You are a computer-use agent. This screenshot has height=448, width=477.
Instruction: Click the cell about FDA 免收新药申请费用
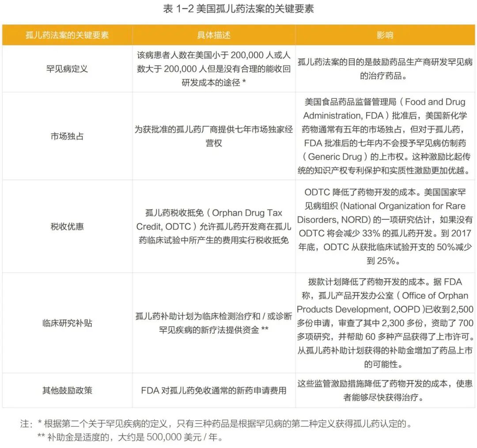coord(213,390)
